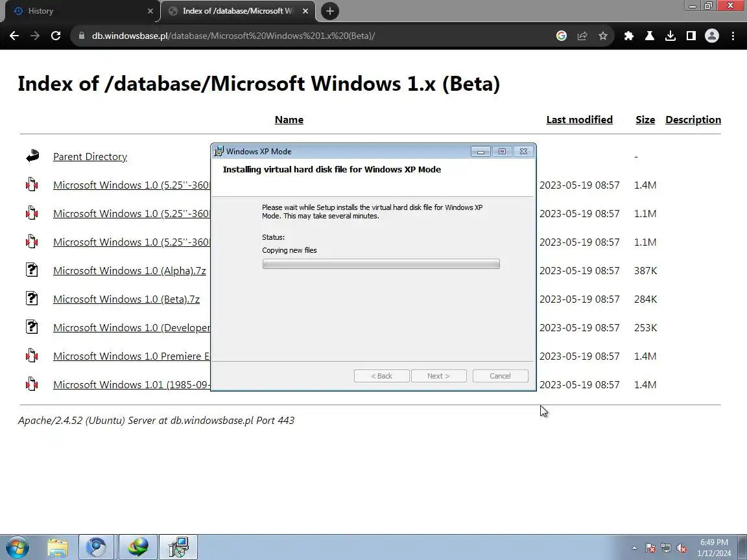Click the site security lock icon
This screenshot has height=560, width=747.
[82, 36]
